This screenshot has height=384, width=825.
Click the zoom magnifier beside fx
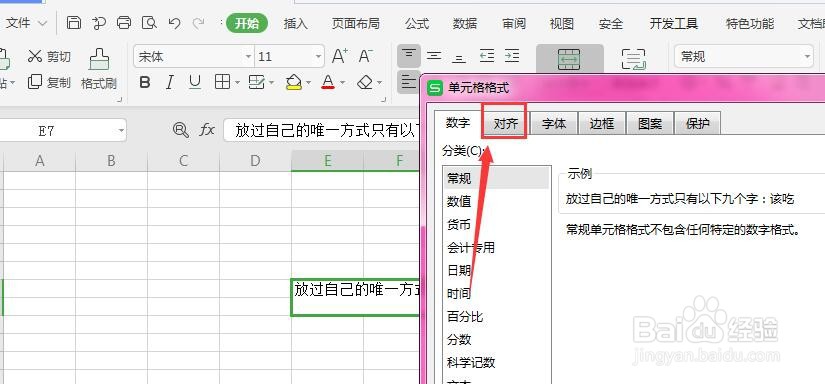(x=180, y=130)
